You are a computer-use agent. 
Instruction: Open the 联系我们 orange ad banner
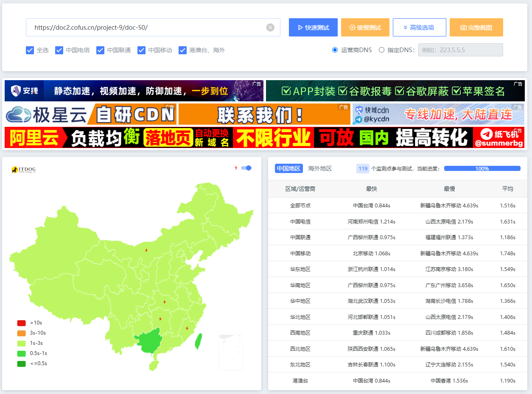[264, 114]
